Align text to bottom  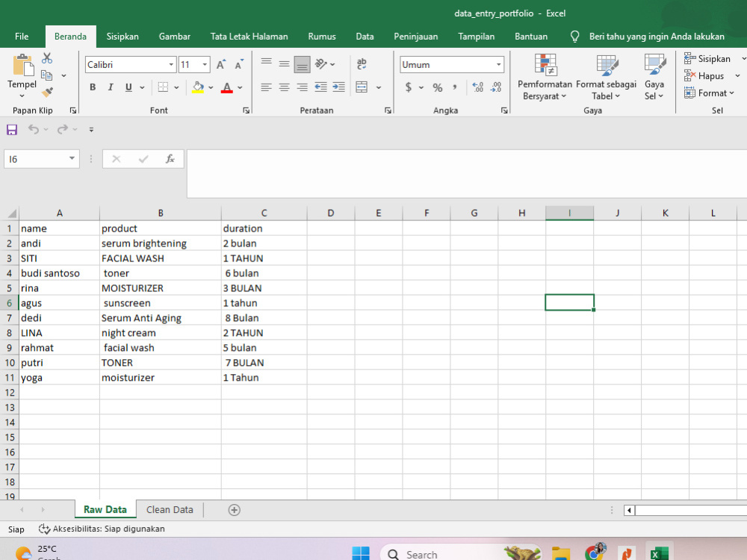[x=302, y=65]
